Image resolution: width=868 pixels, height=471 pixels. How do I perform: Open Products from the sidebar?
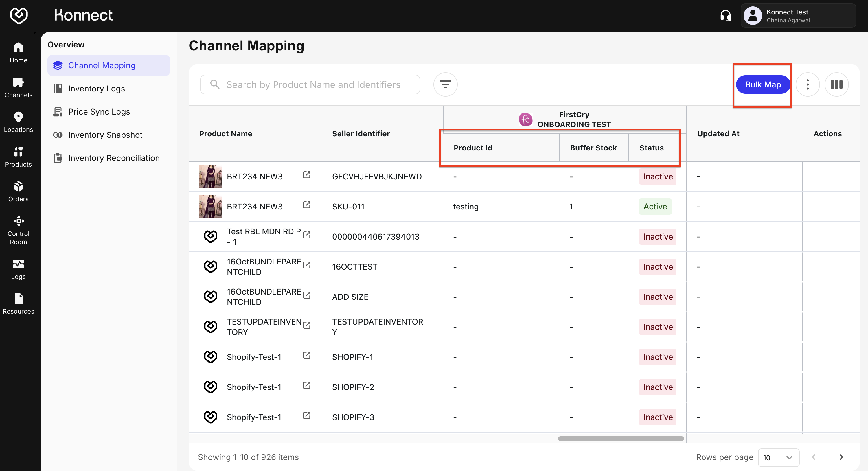pos(18,157)
